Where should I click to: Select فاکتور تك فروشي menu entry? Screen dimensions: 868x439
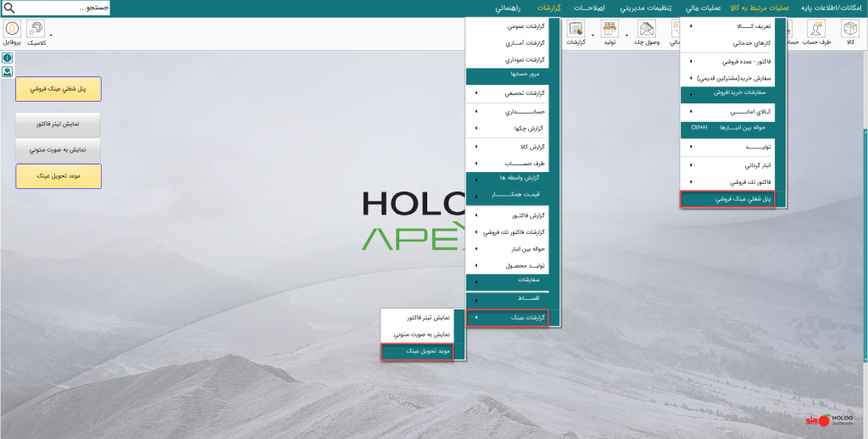pos(726,181)
